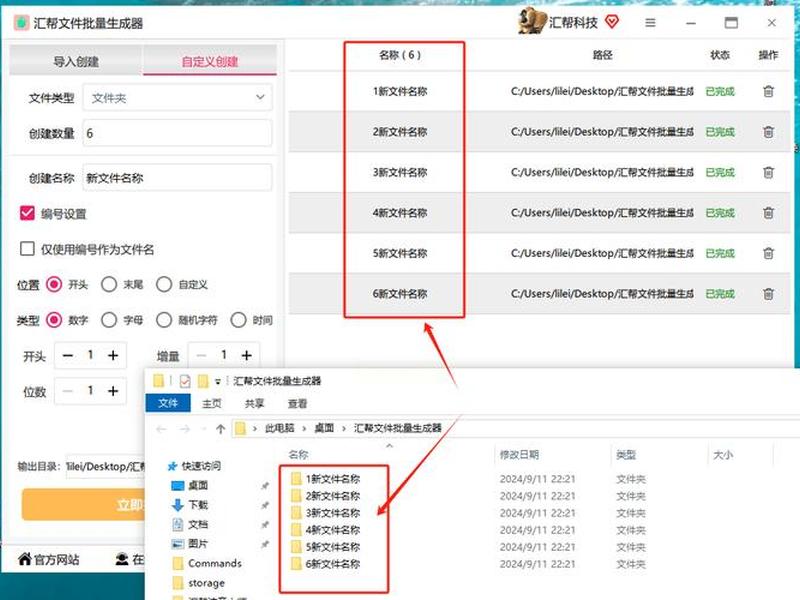Open the hamburger menu in title bar
The width and height of the screenshot is (800, 600).
pyautogui.click(x=650, y=23)
